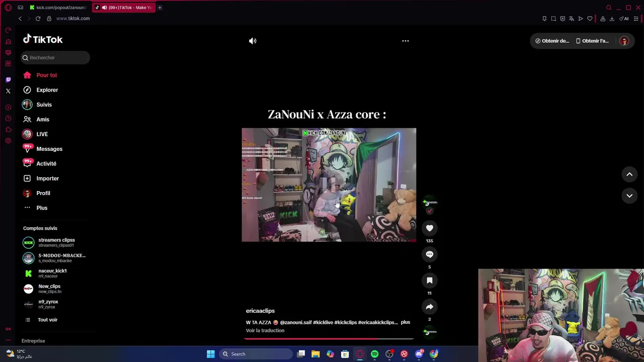This screenshot has height=362, width=644.
Task: Click the Obtenir de... coins button
Action: pyautogui.click(x=552, y=41)
